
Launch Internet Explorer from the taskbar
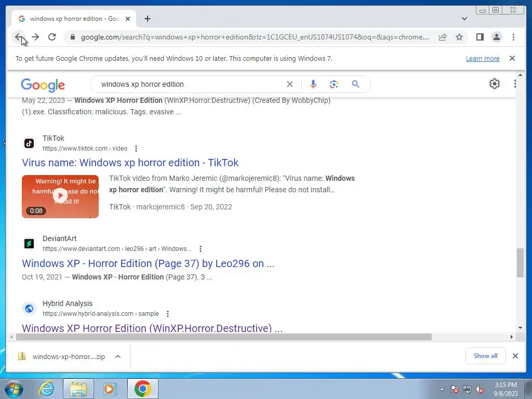(46, 389)
